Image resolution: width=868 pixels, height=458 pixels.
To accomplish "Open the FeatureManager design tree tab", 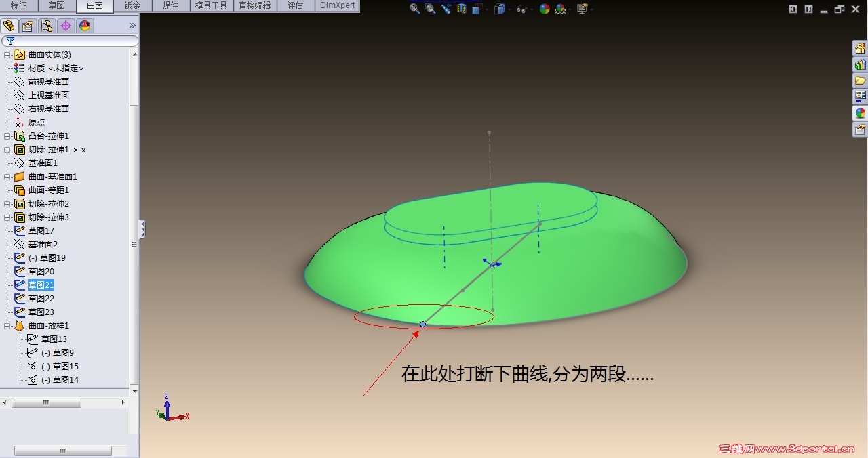I will [x=9, y=26].
